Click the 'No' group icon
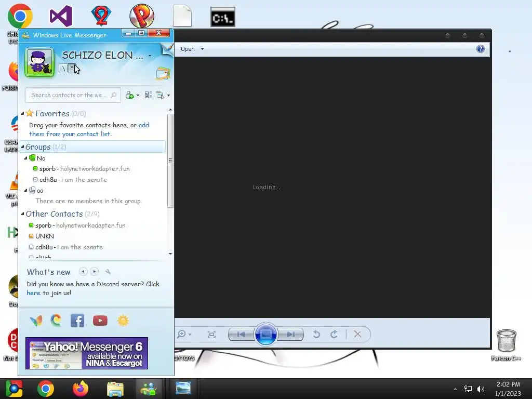This screenshot has height=399, width=532. pyautogui.click(x=32, y=158)
